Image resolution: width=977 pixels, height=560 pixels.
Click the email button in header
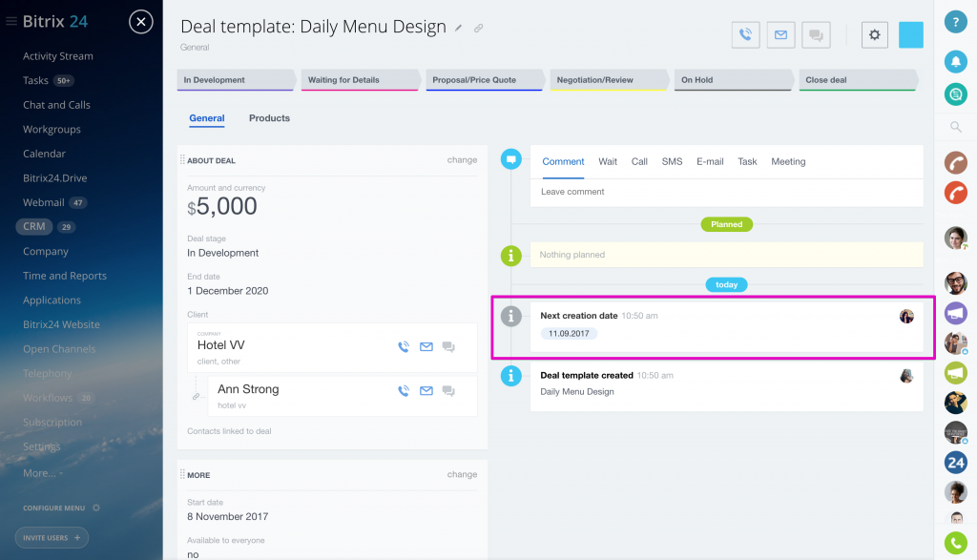[780, 35]
